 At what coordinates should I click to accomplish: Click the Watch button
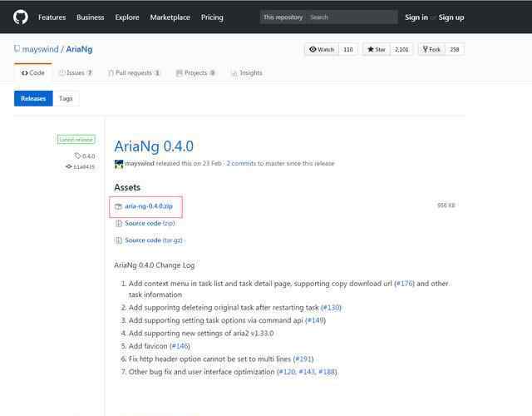point(322,50)
